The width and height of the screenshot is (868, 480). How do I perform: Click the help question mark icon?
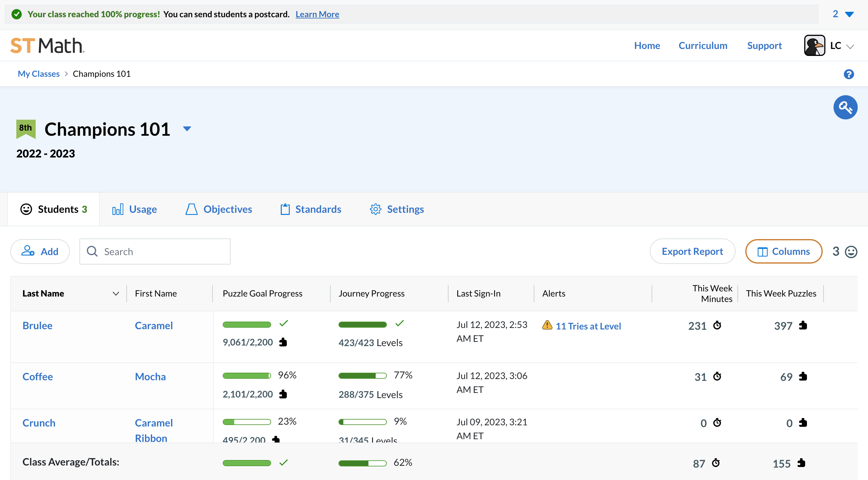(x=849, y=74)
